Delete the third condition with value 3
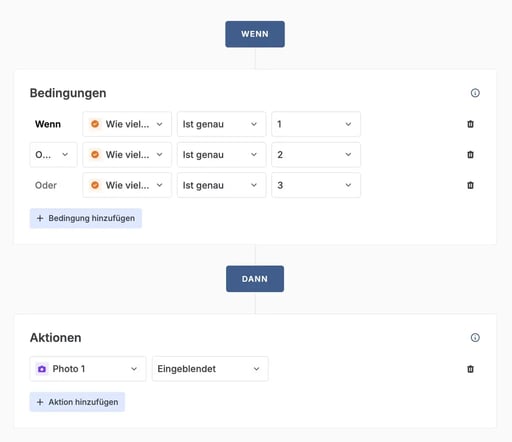 coord(470,185)
